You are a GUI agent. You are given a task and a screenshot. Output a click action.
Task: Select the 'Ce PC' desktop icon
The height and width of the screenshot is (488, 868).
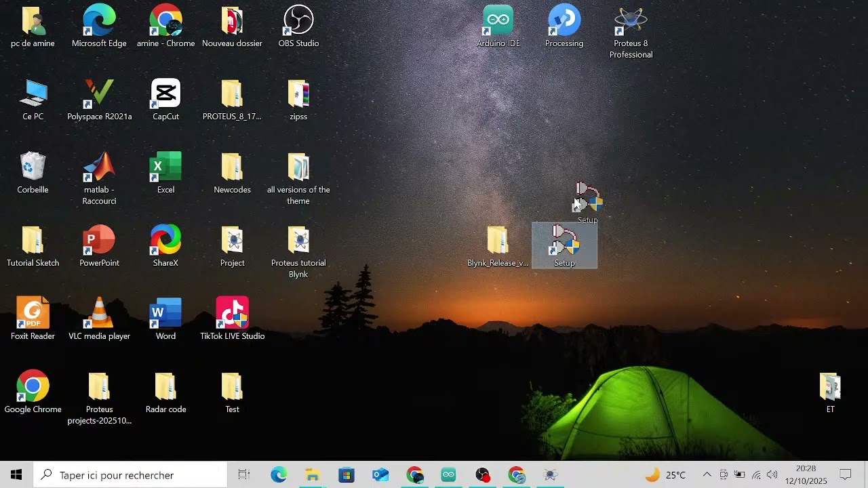coord(33,100)
